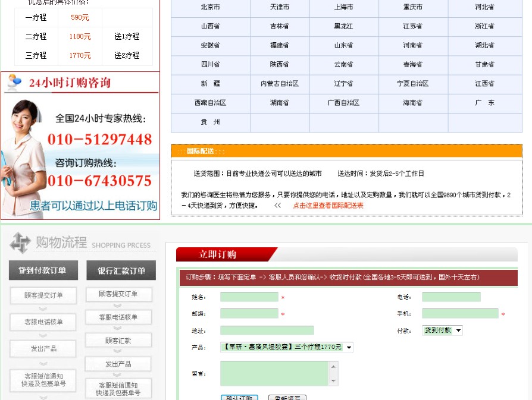The image size is (532, 400).
Task: Click the 姓名 name input field
Action: click(x=249, y=297)
